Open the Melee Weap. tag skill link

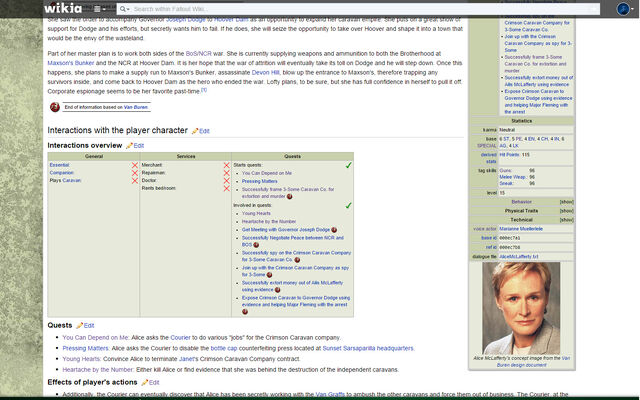pyautogui.click(x=513, y=177)
